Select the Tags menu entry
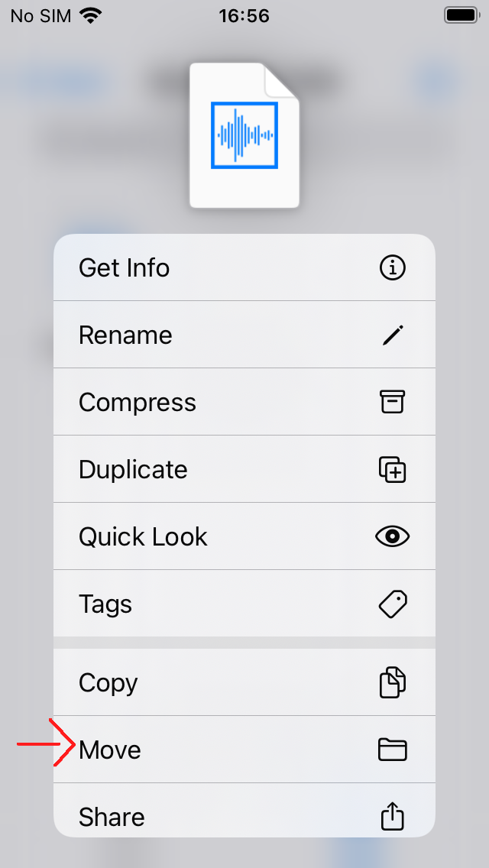Screen dimensions: 489x868 pos(105,604)
